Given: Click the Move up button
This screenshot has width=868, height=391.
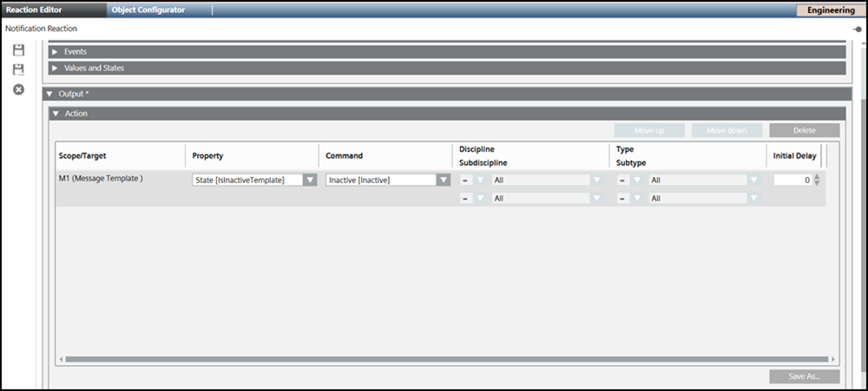Looking at the screenshot, I should click(x=648, y=131).
